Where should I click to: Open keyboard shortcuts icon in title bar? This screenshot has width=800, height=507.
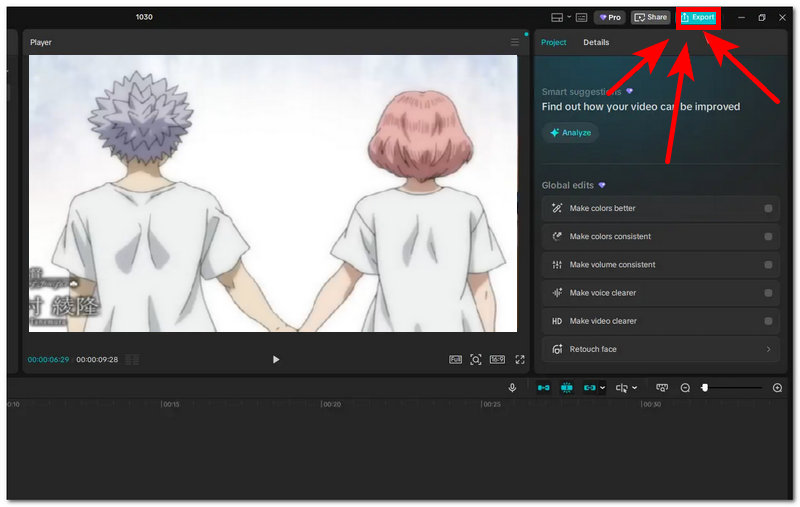581,17
